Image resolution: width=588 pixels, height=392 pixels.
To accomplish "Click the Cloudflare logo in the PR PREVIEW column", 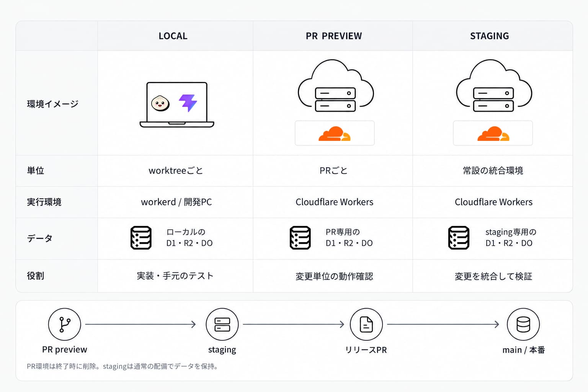I will (x=335, y=134).
